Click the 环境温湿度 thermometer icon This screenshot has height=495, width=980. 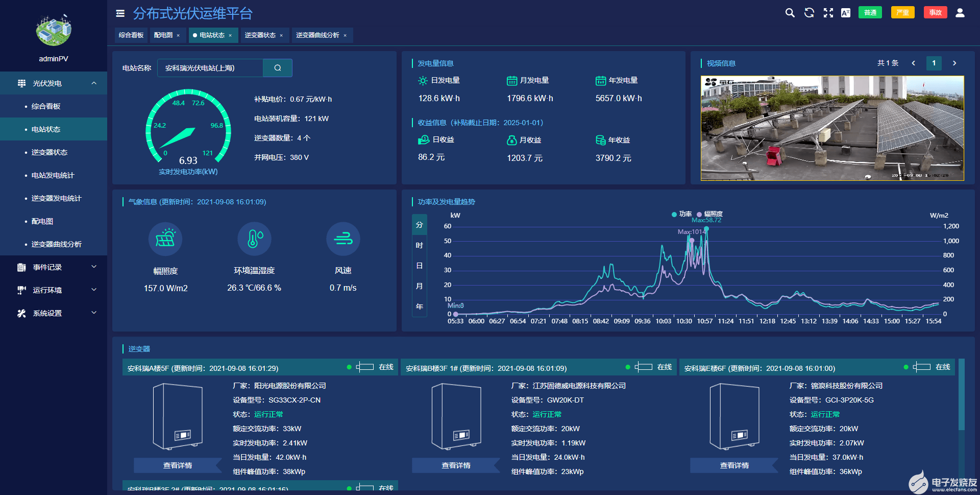254,239
